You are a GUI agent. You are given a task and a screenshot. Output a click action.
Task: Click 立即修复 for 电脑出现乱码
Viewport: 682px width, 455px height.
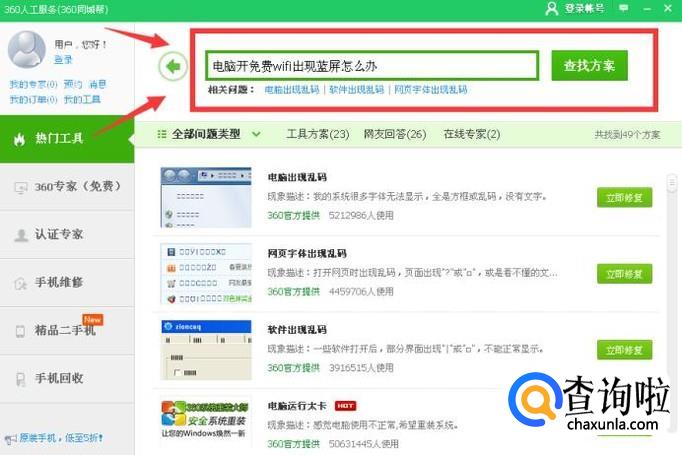coord(624,197)
